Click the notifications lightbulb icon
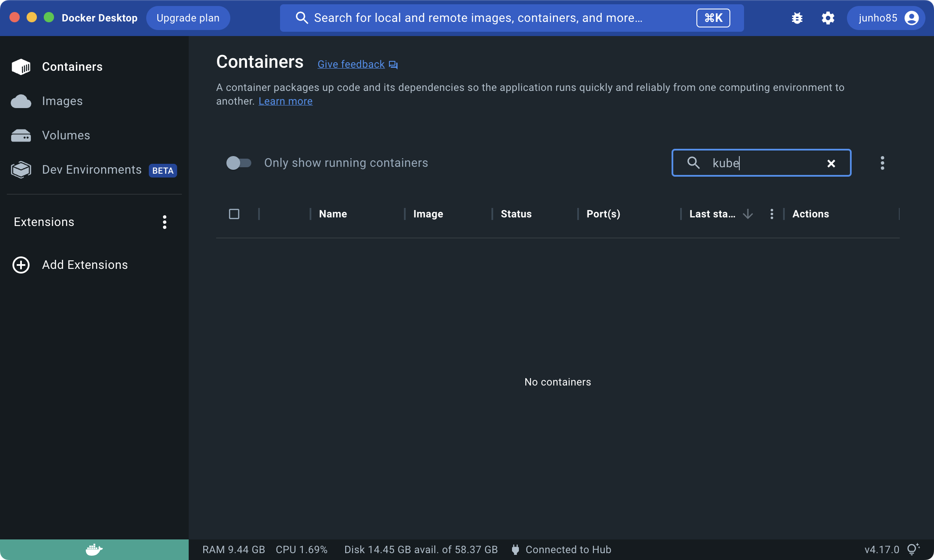Image resolution: width=934 pixels, height=560 pixels. (x=913, y=549)
